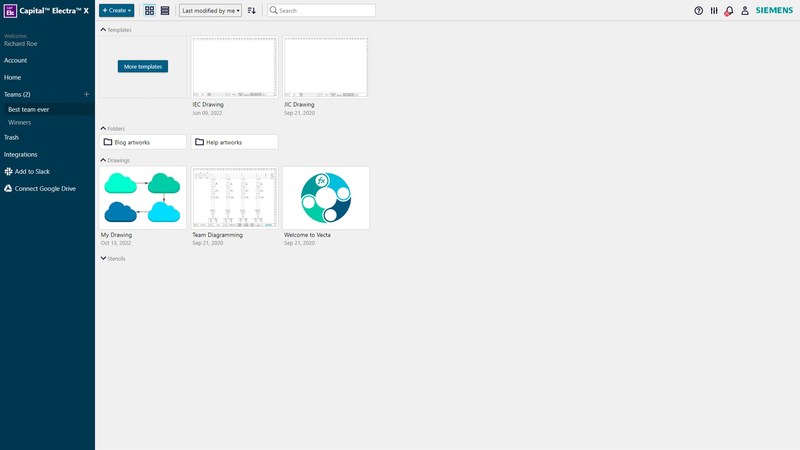
Task: Open the Create dropdown
Action: point(116,10)
